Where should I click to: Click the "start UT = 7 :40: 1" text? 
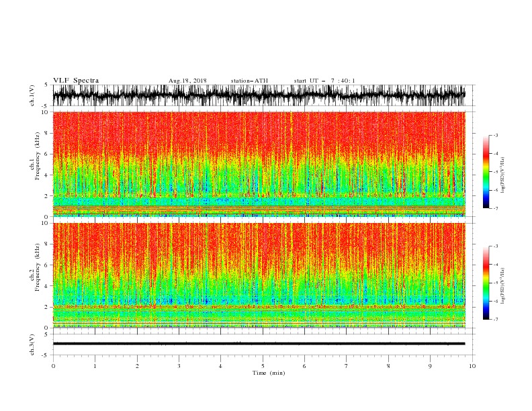point(324,81)
